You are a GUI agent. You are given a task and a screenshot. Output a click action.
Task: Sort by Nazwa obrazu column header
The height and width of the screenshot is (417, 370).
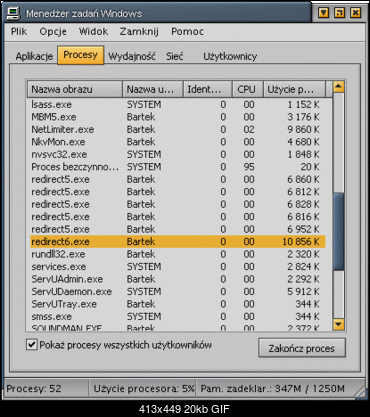click(75, 89)
